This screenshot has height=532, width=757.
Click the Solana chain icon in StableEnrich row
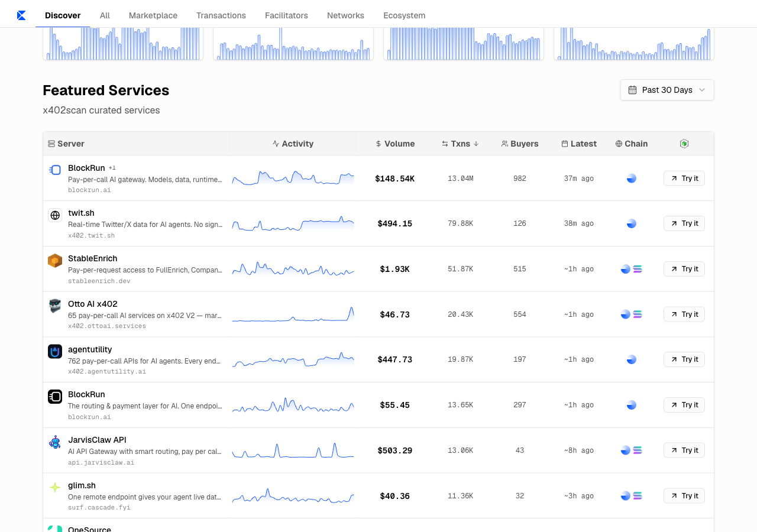point(638,269)
